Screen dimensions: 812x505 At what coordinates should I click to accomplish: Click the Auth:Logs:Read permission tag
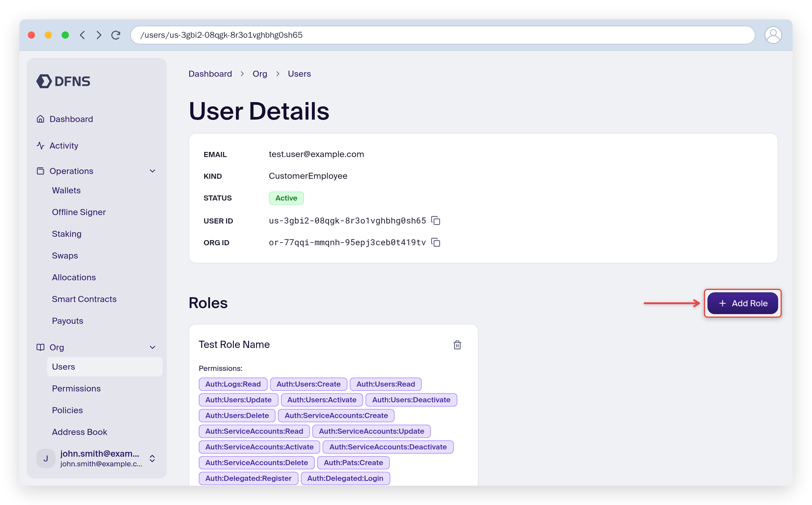(x=233, y=384)
